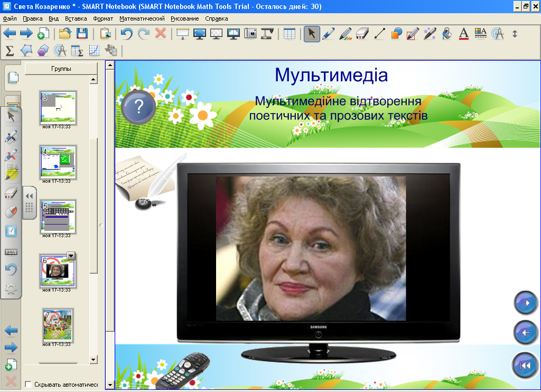Image resolution: width=541 pixels, height=392 pixels.
Task: Open page 6 thumbnail menu arrow
Action: 71,256
